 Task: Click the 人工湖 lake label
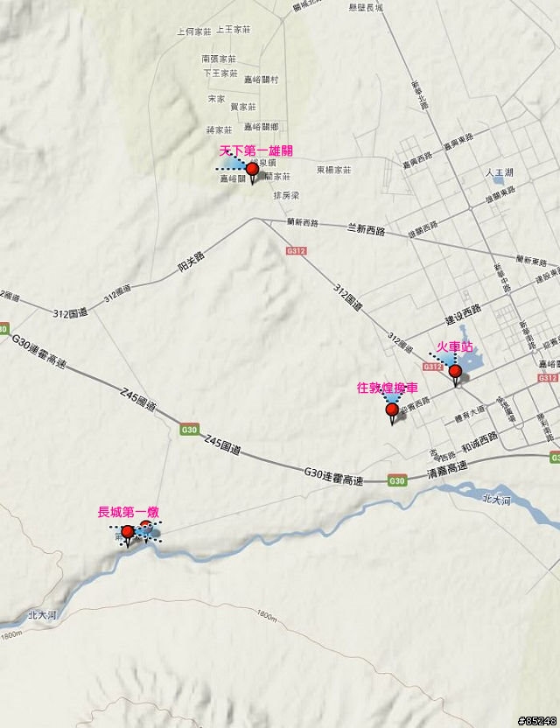pos(500,172)
